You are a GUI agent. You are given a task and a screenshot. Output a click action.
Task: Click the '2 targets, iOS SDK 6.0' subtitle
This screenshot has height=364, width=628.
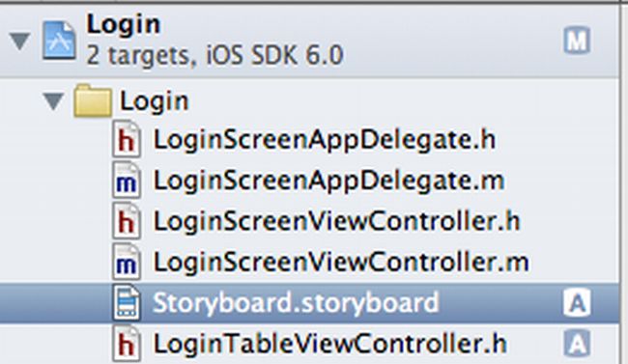[214, 55]
